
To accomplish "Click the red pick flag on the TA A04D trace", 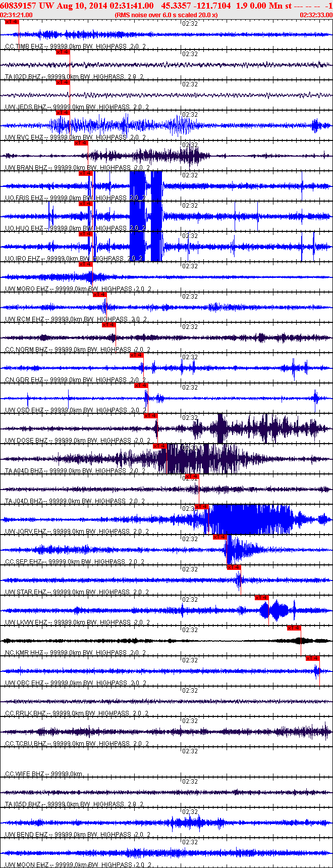I will 160,446.
